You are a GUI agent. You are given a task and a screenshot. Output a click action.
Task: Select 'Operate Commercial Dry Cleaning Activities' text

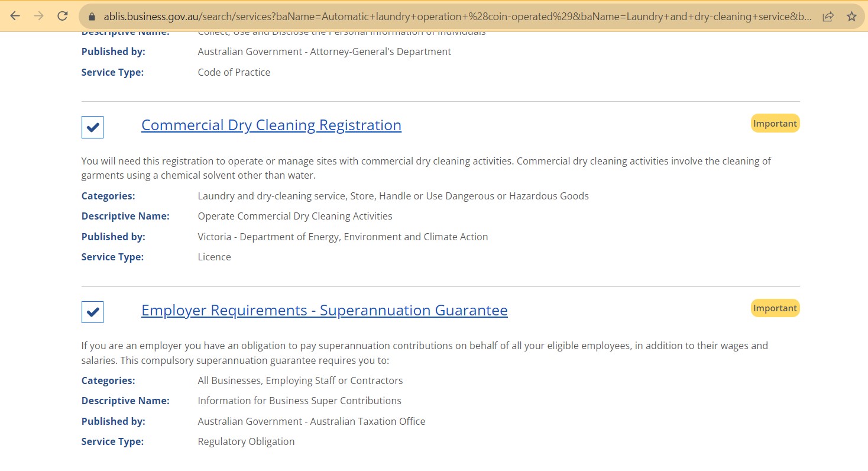click(295, 216)
